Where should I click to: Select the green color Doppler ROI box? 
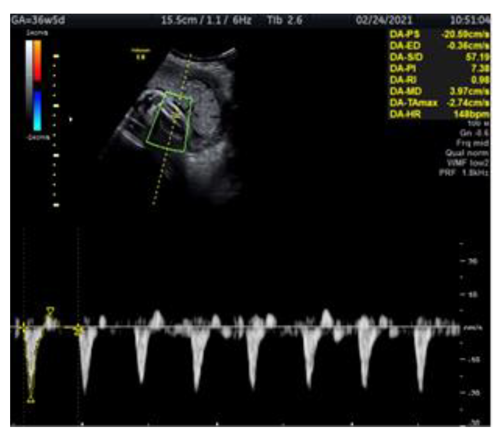(169, 122)
